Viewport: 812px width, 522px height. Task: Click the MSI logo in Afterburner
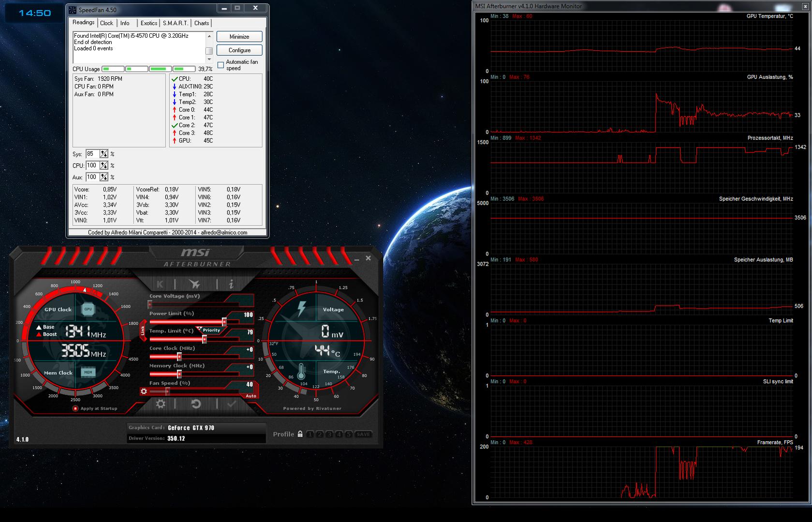[x=195, y=253]
